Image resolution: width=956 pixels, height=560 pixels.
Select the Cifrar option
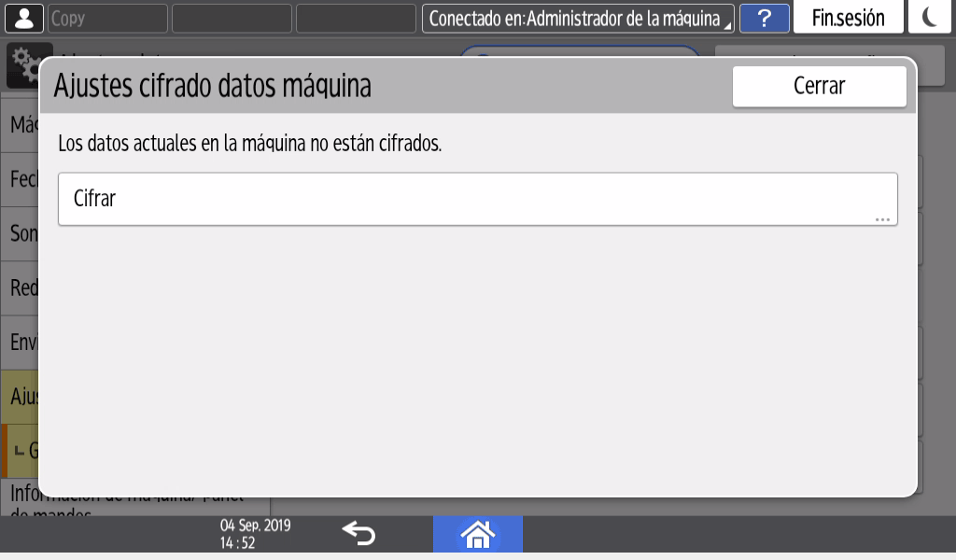[477, 199]
